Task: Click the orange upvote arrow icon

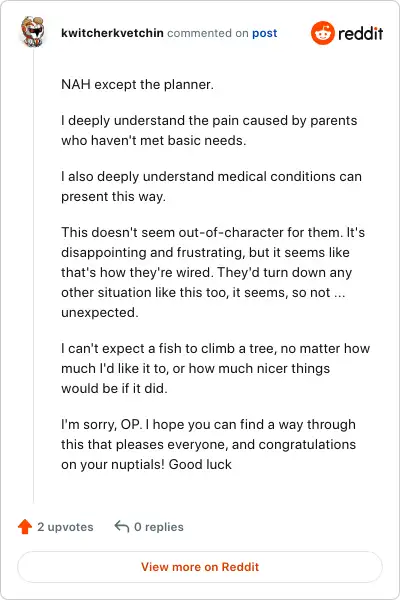Action: [x=25, y=527]
